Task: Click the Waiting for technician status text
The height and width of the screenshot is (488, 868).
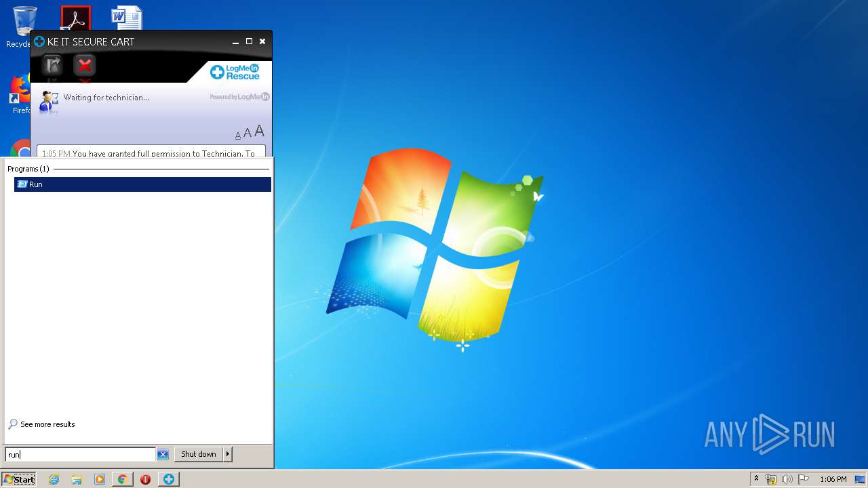Action: pos(106,98)
